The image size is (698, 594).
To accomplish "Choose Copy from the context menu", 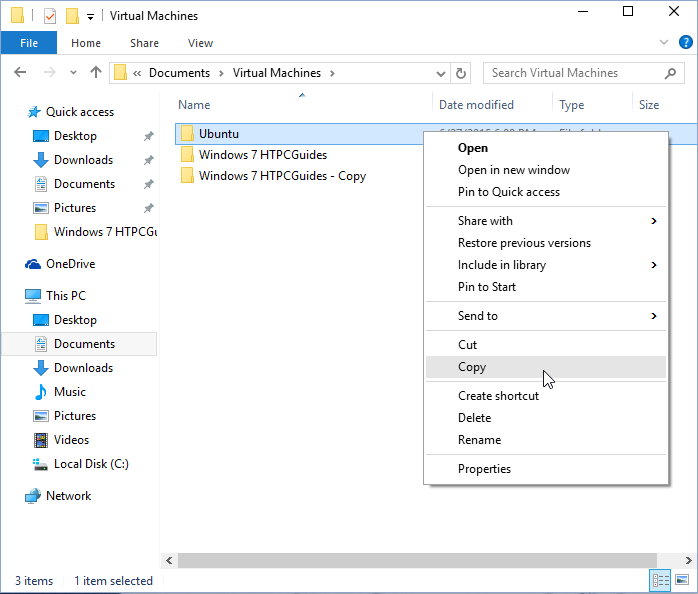I will [472, 367].
